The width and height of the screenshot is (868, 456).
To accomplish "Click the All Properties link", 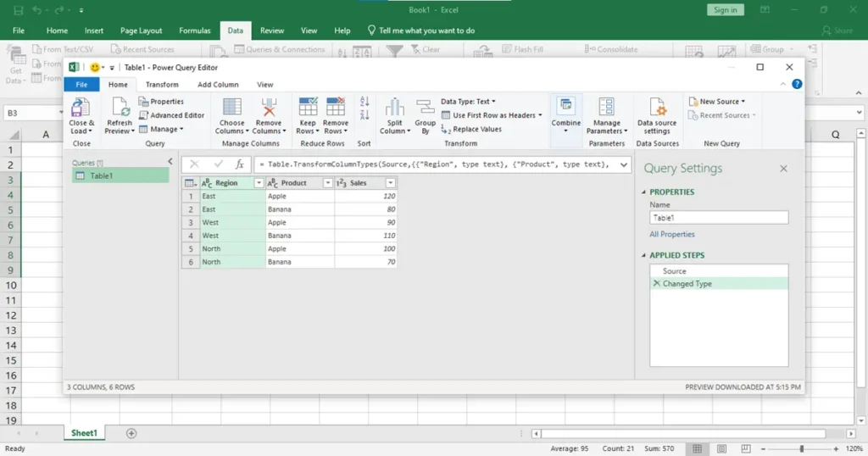I will click(672, 234).
